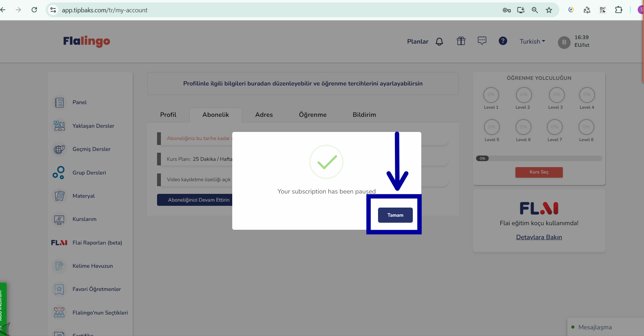Open the Kurslarım monitor icon
The height and width of the screenshot is (336, 644).
(x=59, y=219)
